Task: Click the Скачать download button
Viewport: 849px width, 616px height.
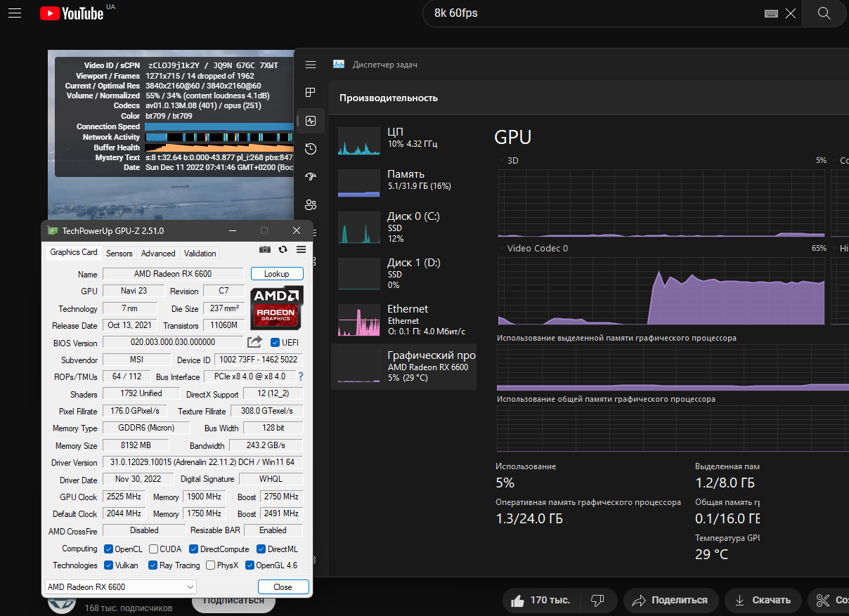Action: click(x=763, y=601)
